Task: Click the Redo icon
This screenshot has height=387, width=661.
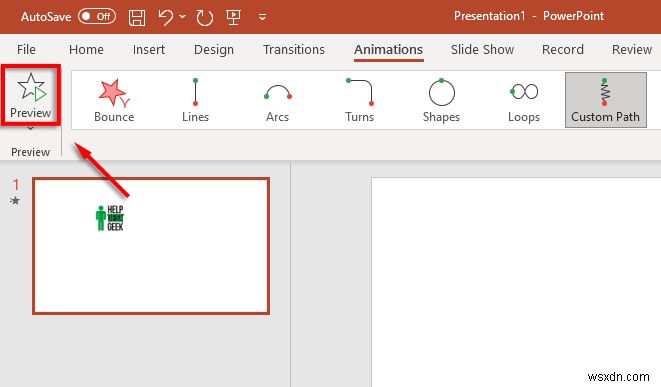Action: (x=204, y=17)
